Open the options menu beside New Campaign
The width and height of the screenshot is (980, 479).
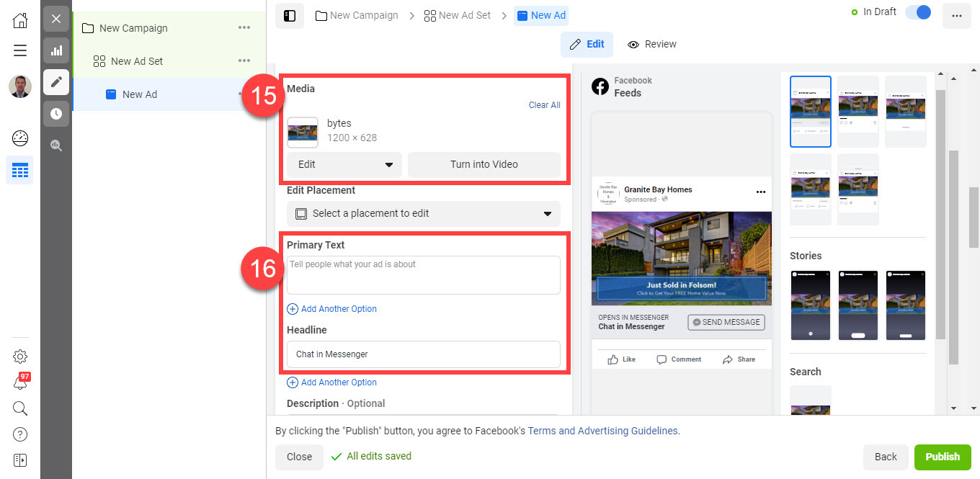[244, 27]
